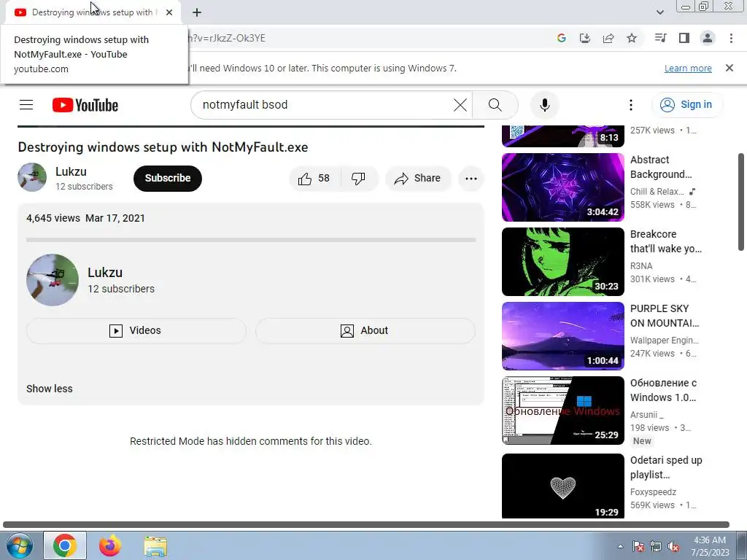Click the small Lukzu channel avatar under the title
747x560 pixels.
[32, 177]
